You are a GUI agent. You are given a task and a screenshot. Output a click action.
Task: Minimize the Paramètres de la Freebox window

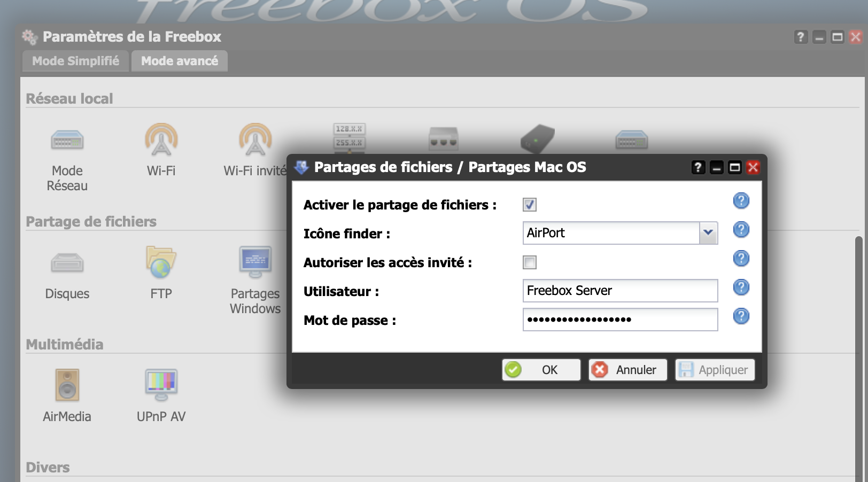click(819, 37)
